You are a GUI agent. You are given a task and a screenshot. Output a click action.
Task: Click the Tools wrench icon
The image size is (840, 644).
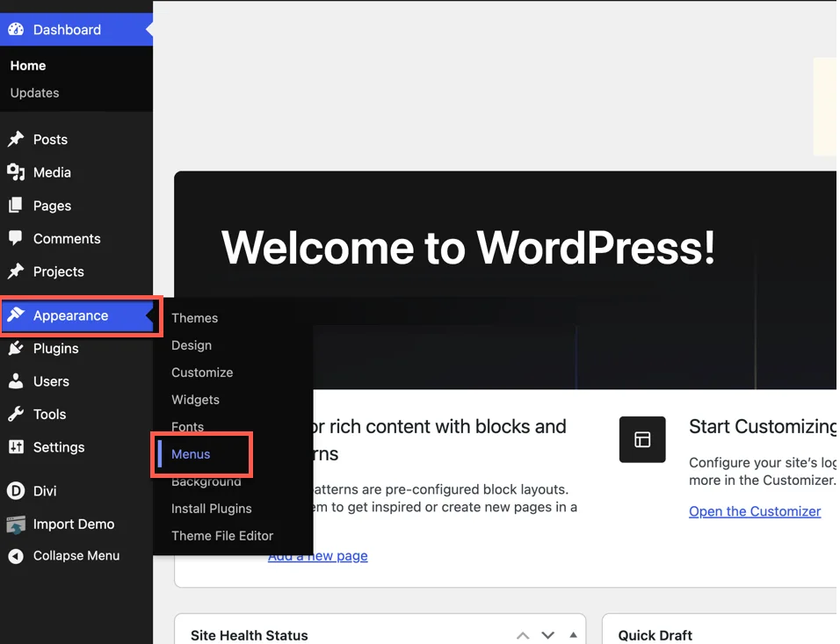point(16,414)
